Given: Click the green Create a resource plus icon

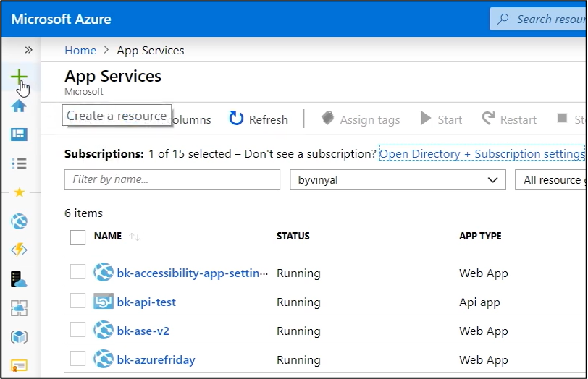Looking at the screenshot, I should [19, 77].
